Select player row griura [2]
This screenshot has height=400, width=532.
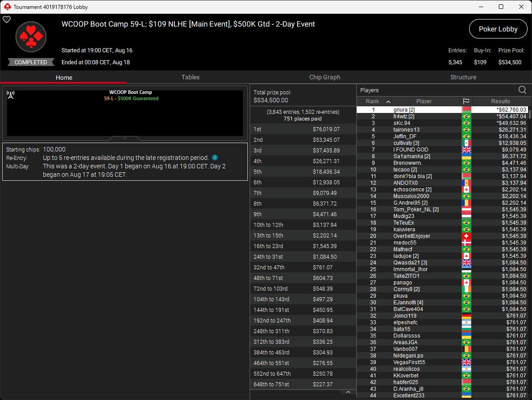(443, 110)
